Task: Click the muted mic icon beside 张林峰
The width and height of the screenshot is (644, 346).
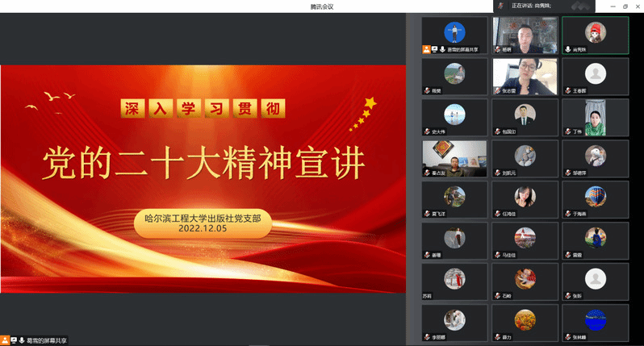Action: tap(567, 336)
